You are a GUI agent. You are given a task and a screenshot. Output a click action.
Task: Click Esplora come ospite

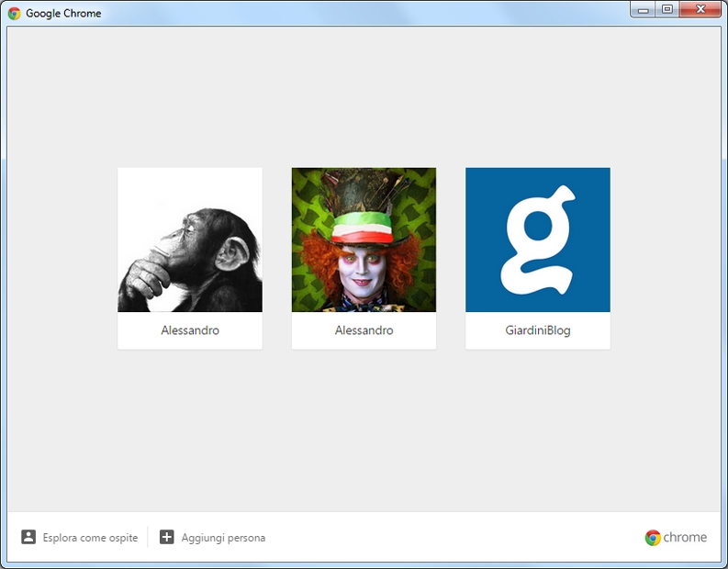tap(90, 538)
